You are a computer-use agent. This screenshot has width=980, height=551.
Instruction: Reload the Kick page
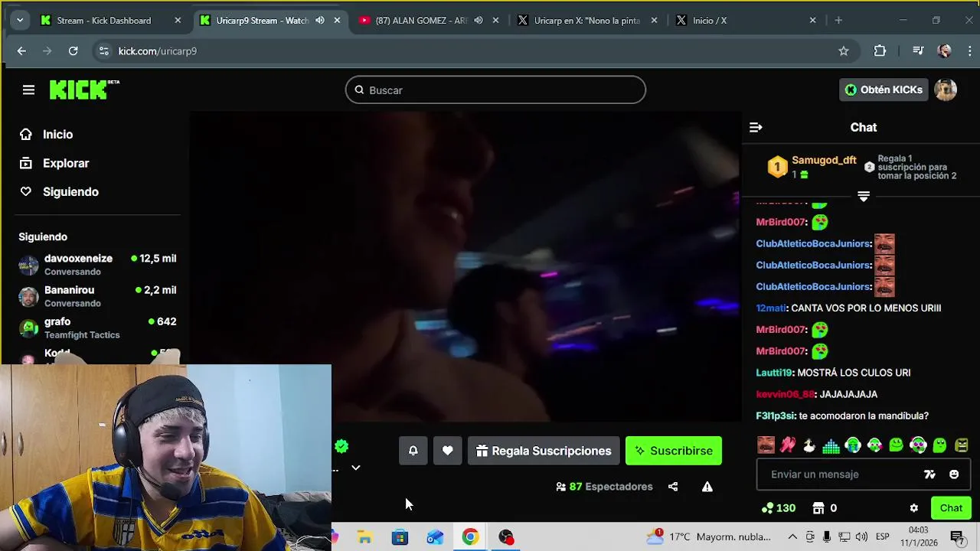73,51
